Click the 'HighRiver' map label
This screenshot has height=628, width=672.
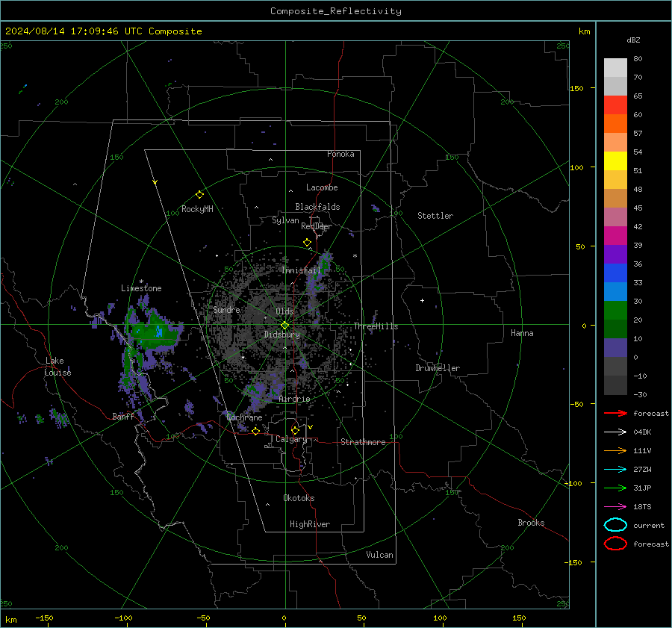click(310, 524)
